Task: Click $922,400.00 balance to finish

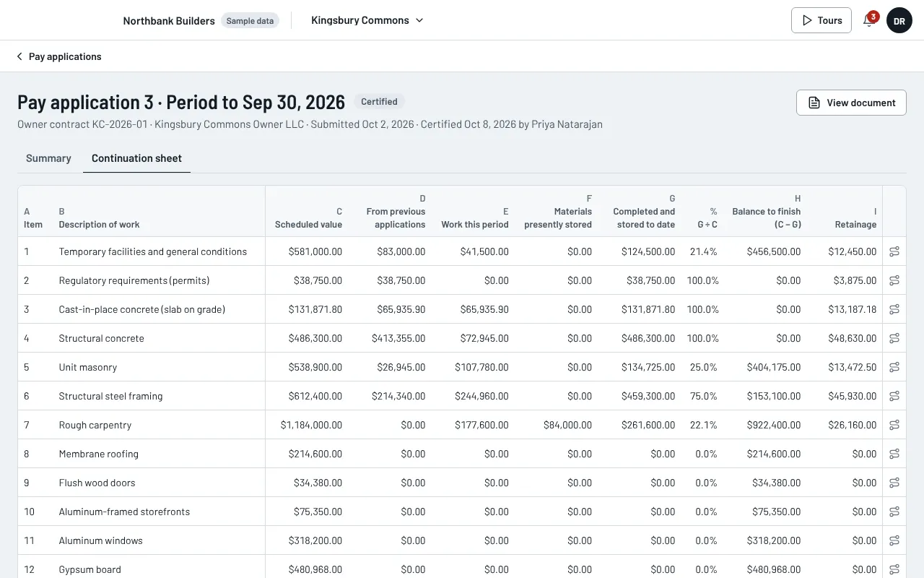Action: (x=774, y=425)
